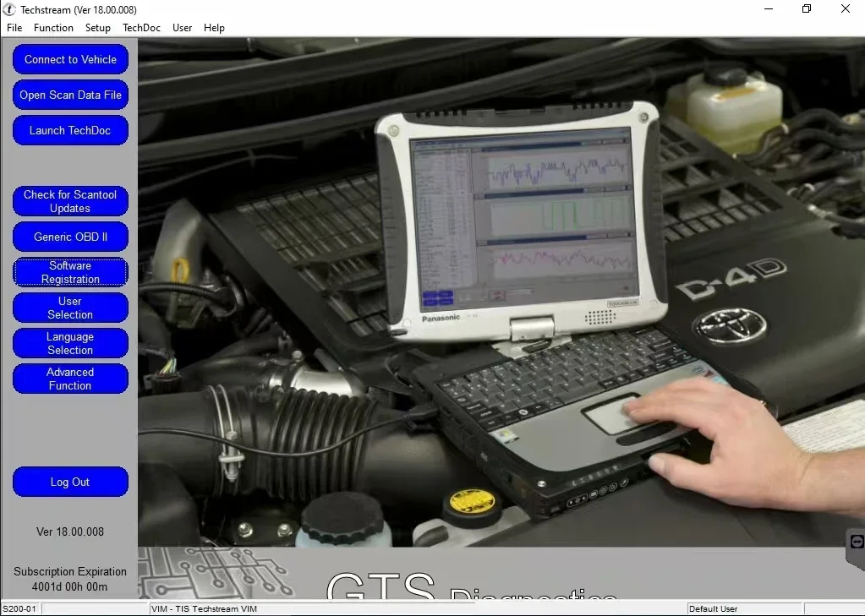Click the Ver 18.00.008 sidebar label
865x616 pixels.
[70, 532]
